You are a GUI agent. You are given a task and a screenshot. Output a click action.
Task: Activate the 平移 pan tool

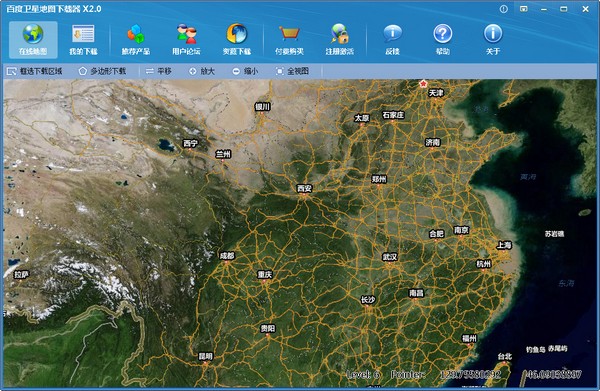158,71
